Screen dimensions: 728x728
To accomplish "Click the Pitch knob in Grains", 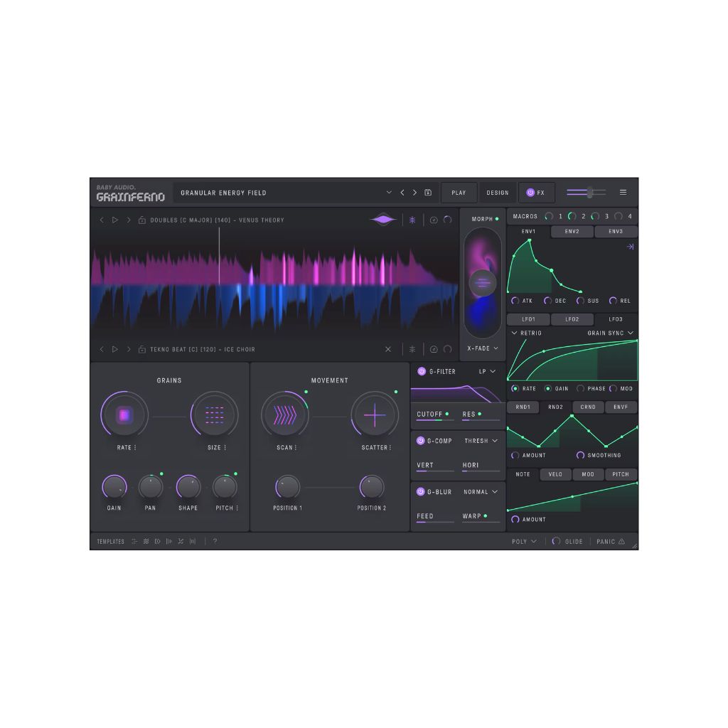I will point(225,487).
